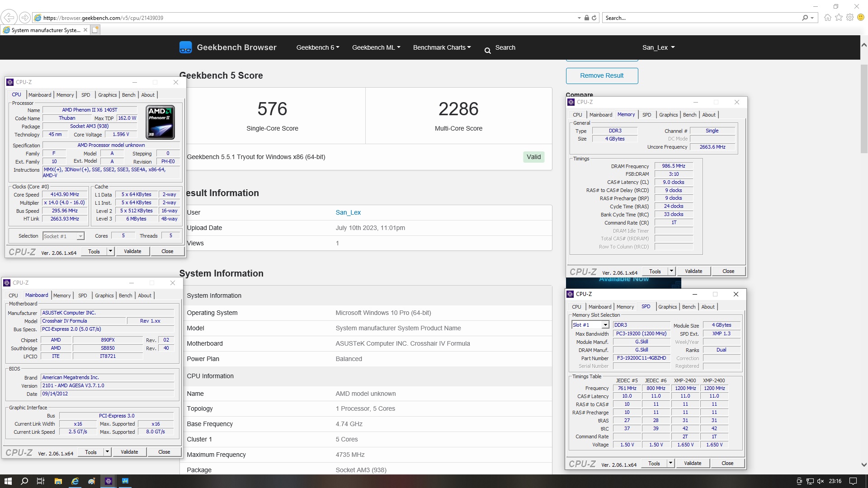
Task: Switch to Memory tab in CPU window
Action: [x=65, y=95]
